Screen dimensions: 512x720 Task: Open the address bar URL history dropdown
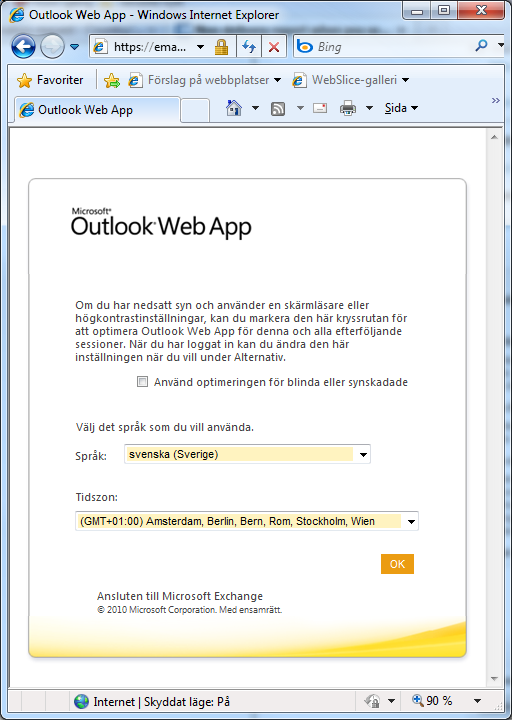pyautogui.click(x=200, y=47)
